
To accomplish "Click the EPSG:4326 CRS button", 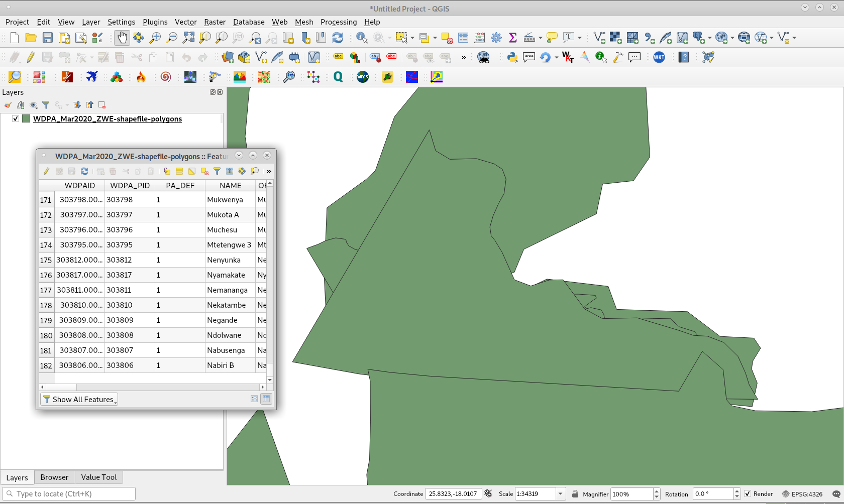I will click(802, 494).
